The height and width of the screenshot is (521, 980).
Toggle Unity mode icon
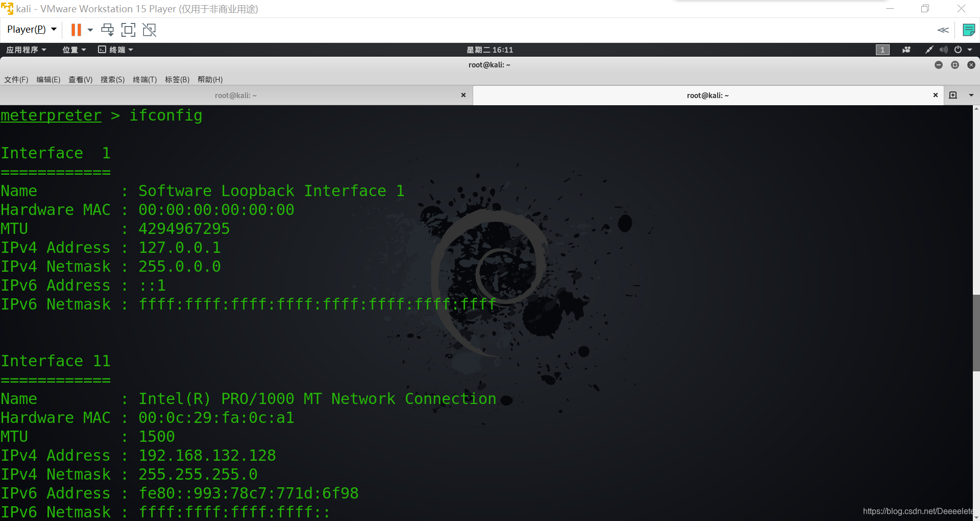tap(150, 30)
